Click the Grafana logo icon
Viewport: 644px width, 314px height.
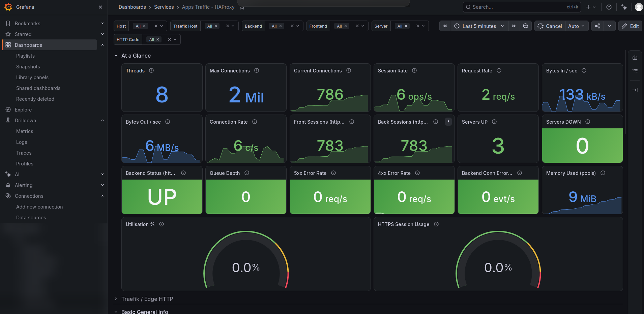(8, 7)
